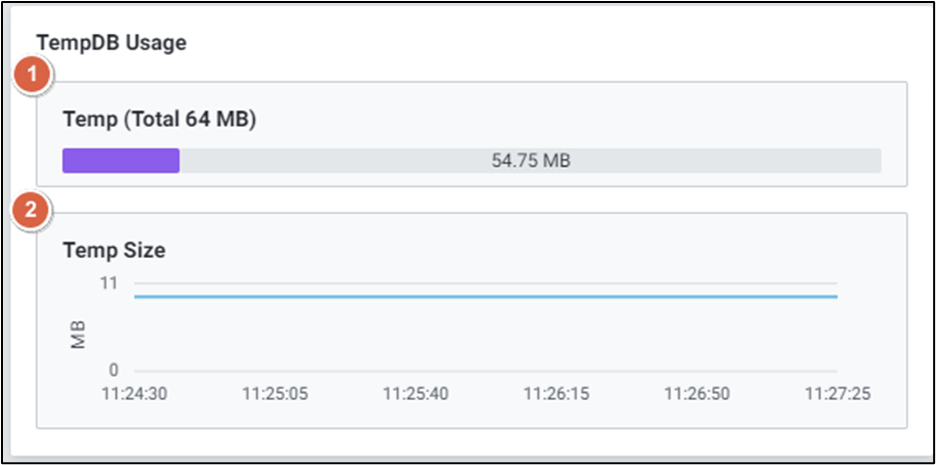The width and height of the screenshot is (936, 465).
Task: Click the Temp Size chart title
Action: point(114,250)
